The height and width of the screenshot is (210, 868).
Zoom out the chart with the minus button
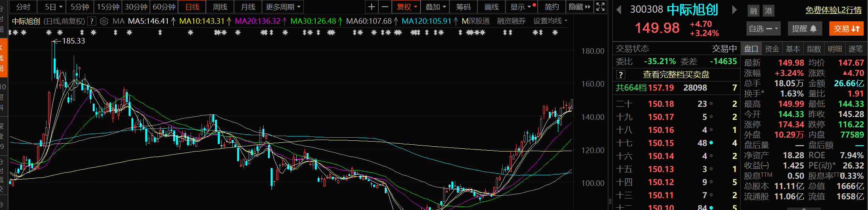coord(385,7)
